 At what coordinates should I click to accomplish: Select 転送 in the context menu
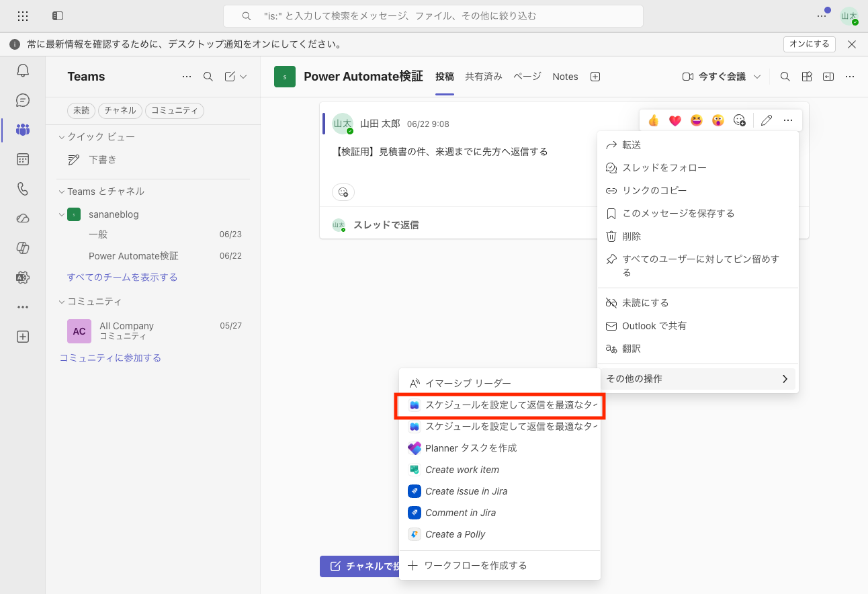(x=697, y=145)
